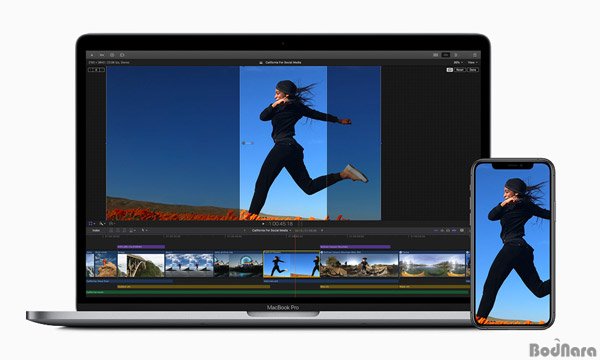
Task: Open the Select arrow tool dropdown
Action: [144, 230]
